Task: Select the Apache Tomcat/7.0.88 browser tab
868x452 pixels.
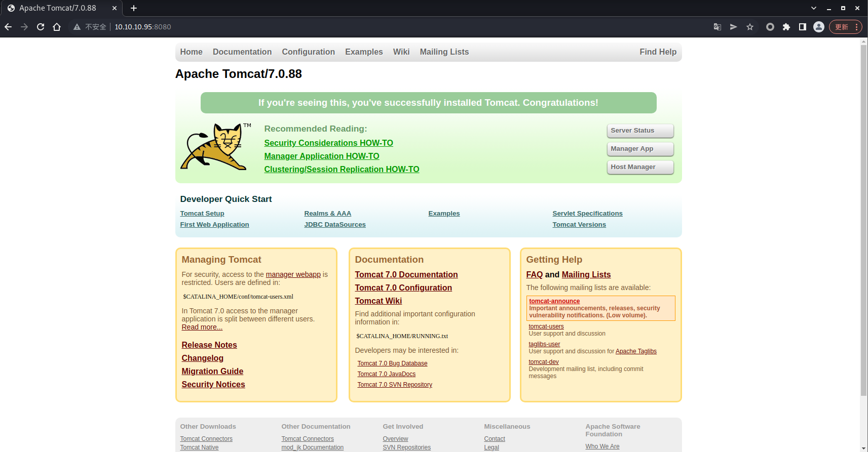Action: click(62, 8)
